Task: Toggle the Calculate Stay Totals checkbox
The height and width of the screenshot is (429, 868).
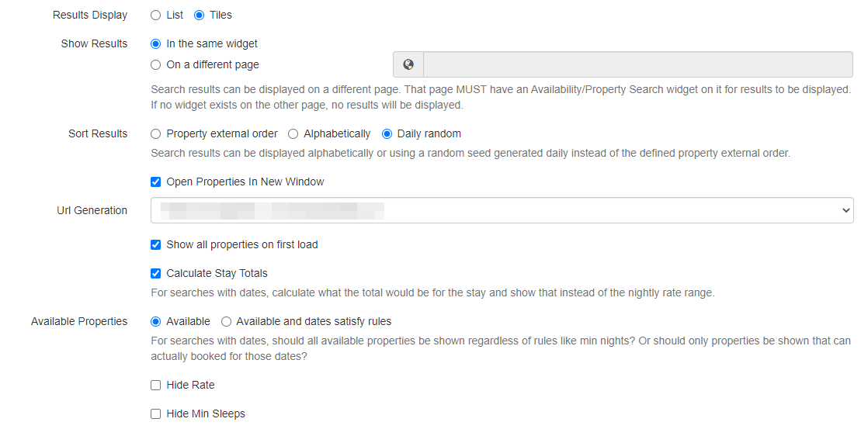Action: click(155, 273)
